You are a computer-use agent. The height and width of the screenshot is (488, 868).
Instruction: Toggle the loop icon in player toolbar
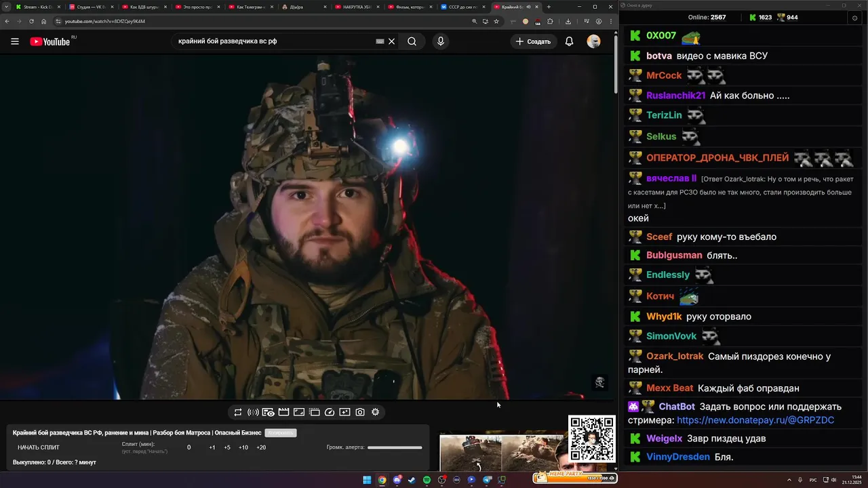(238, 412)
